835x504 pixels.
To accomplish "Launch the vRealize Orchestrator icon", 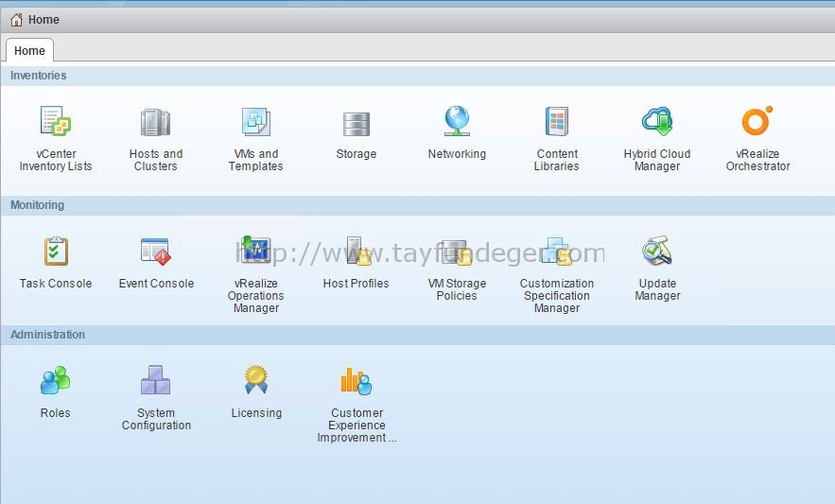I will 757,120.
